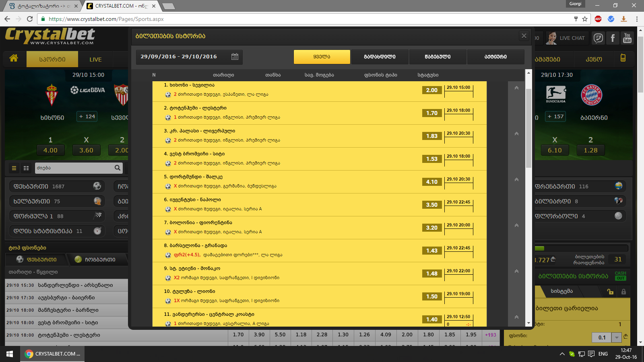
Task: Expand the +193 extra markets in the odds row
Action: (x=491, y=335)
